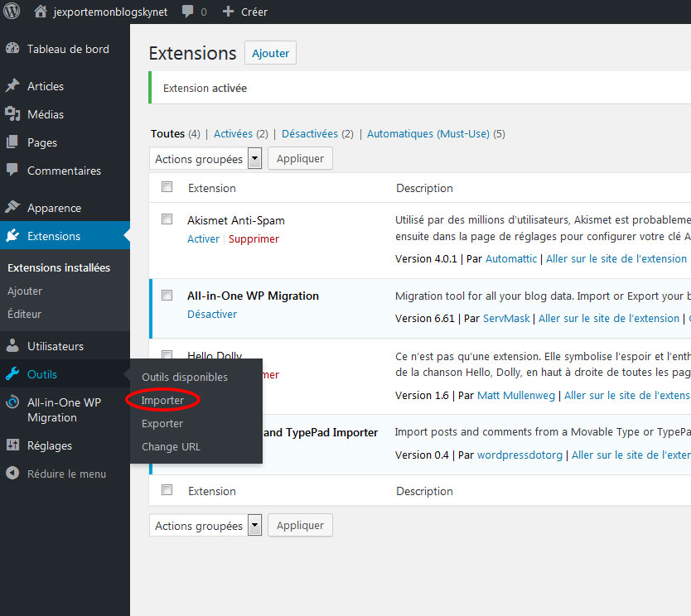The image size is (691, 616).
Task: Click the Articles pushpin icon
Action: 12,85
